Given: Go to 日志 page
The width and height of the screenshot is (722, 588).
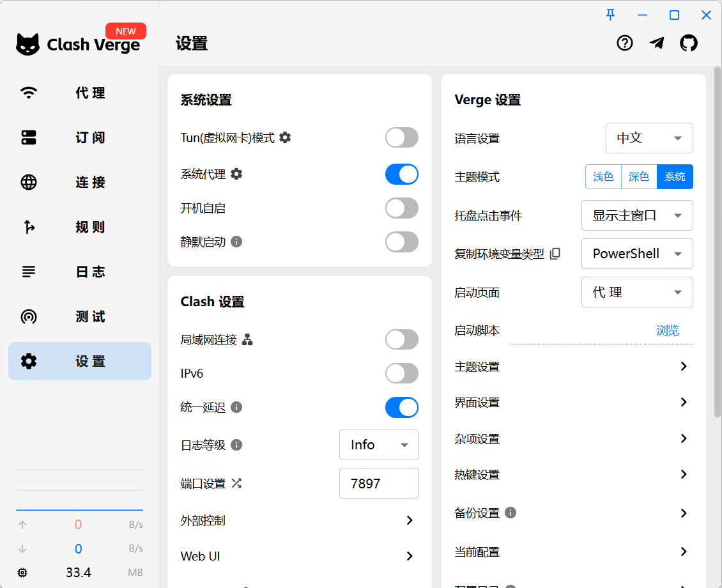Looking at the screenshot, I should [x=80, y=272].
